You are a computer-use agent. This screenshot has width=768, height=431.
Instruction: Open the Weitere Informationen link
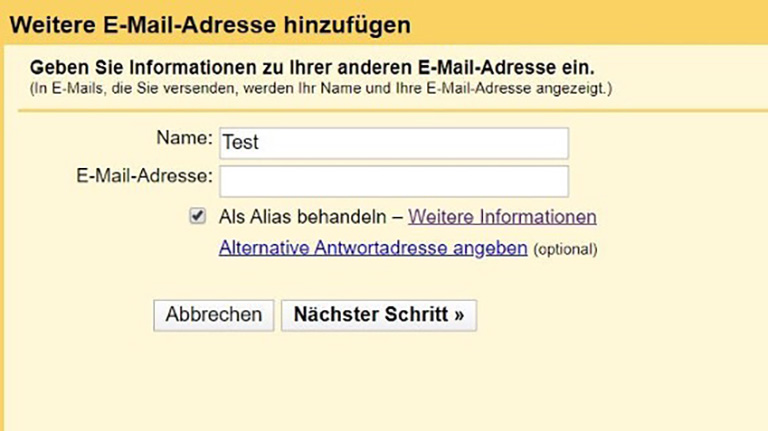click(502, 217)
